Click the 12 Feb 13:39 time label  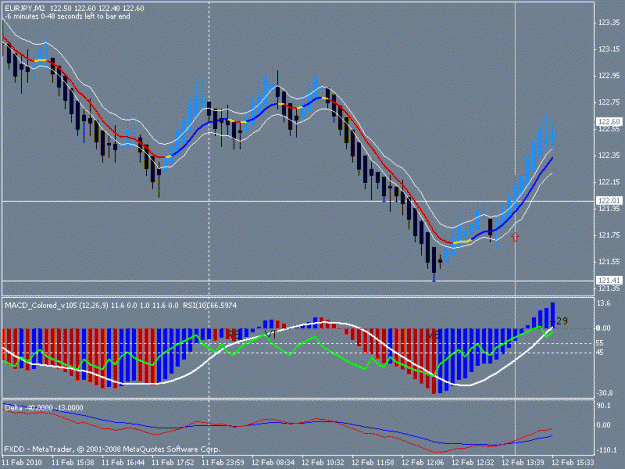(x=523, y=463)
